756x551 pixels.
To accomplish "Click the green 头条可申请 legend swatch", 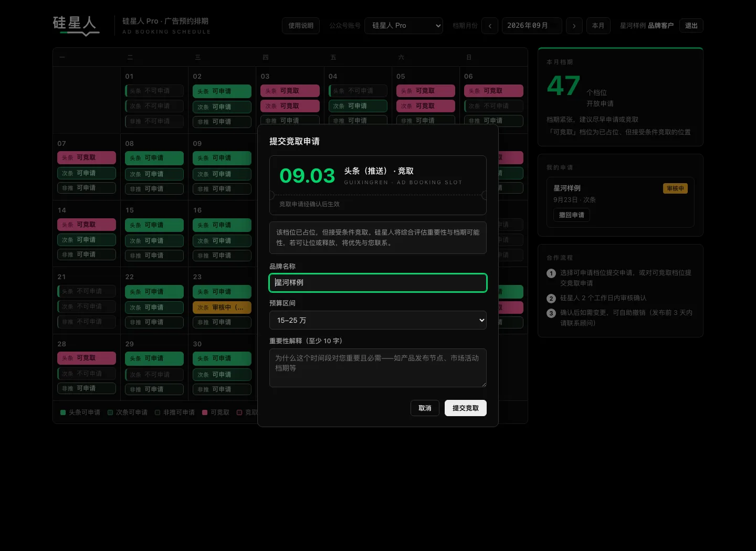I will click(63, 412).
